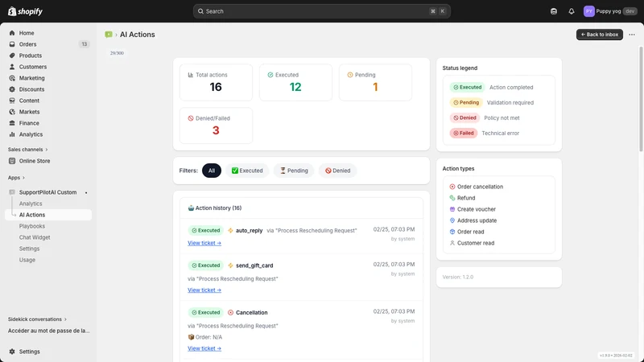Open the Sidekick assistant icon in the top bar
644x362 pixels.
pyautogui.click(x=554, y=11)
